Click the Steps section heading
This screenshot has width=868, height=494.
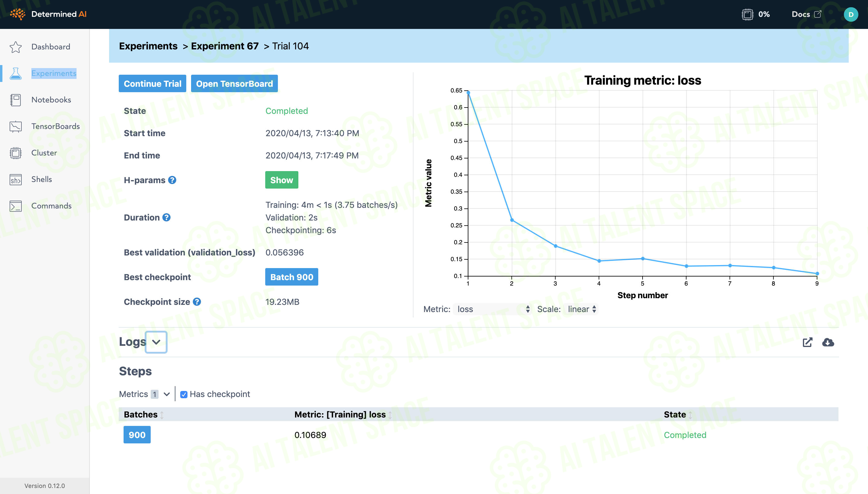pos(135,371)
